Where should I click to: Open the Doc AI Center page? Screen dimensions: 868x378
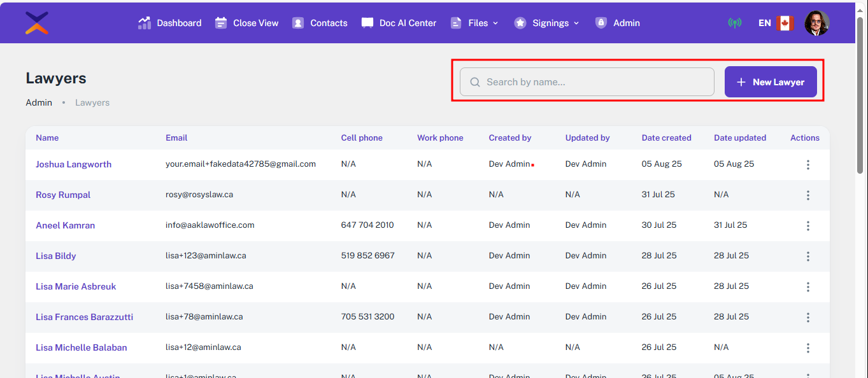pos(399,23)
